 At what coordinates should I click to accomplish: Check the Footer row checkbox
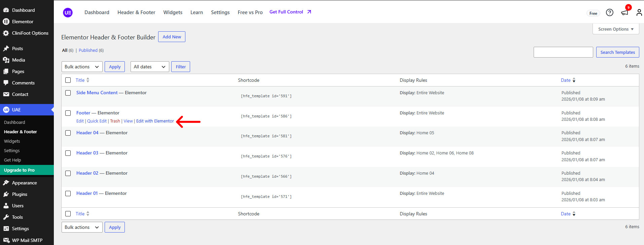click(68, 113)
